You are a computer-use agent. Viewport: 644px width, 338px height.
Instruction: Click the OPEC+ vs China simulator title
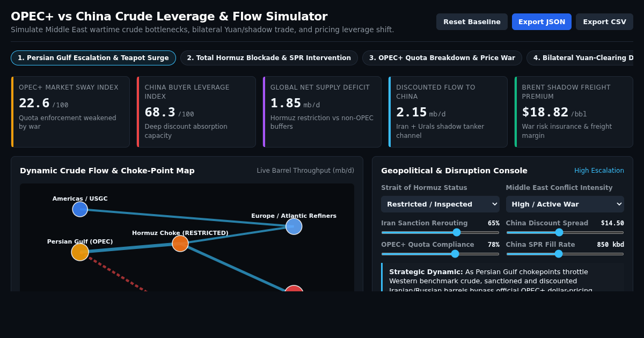pyautogui.click(x=169, y=17)
